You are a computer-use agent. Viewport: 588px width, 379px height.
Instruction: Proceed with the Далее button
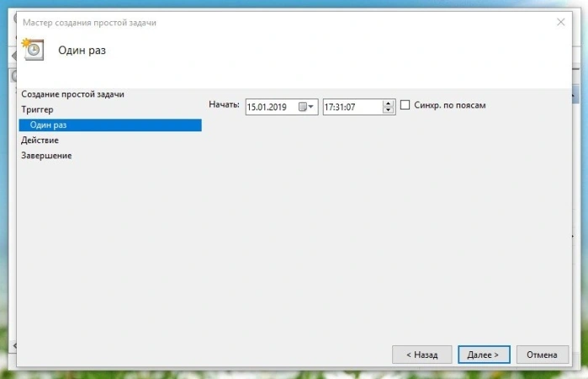click(x=484, y=355)
